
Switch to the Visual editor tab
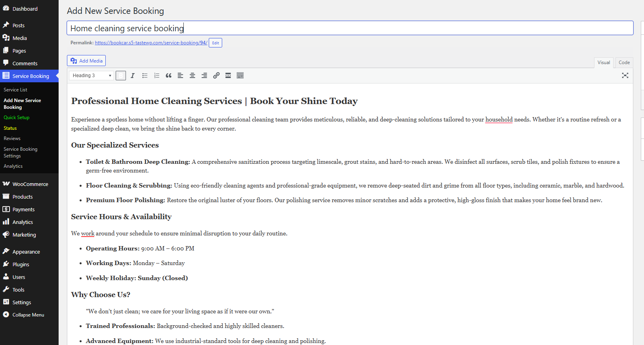[x=604, y=63]
